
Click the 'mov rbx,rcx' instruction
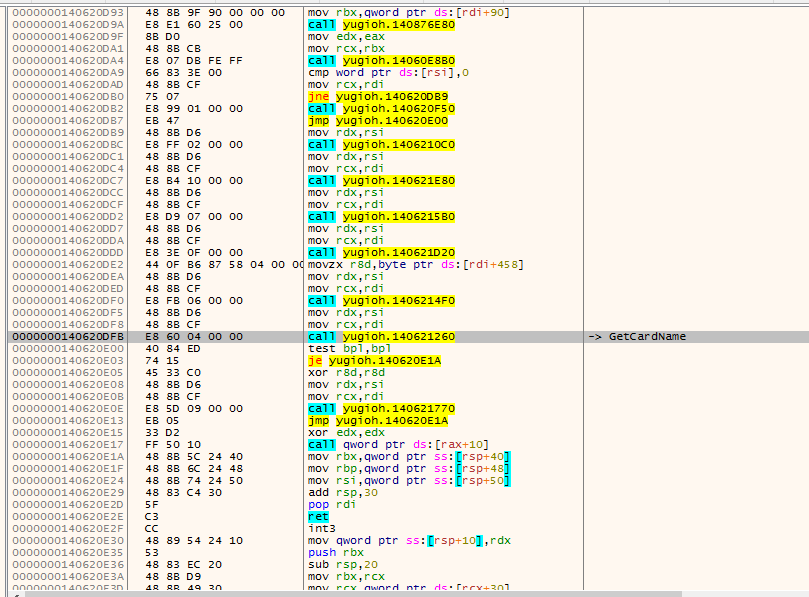point(346,576)
